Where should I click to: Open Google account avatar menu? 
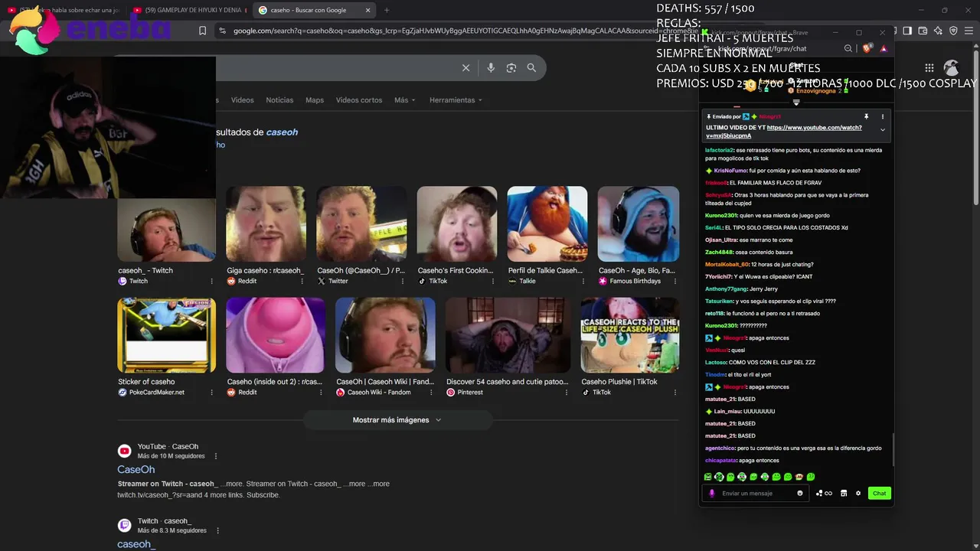(951, 68)
